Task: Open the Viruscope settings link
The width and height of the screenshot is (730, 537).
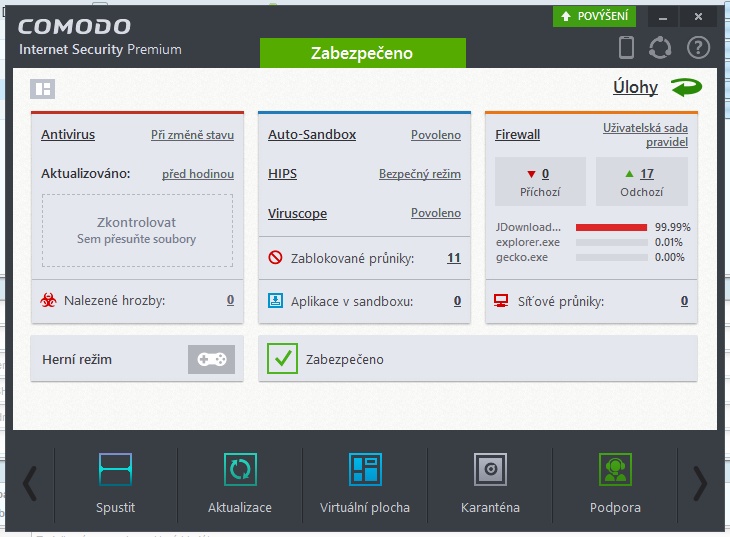Action: (297, 213)
